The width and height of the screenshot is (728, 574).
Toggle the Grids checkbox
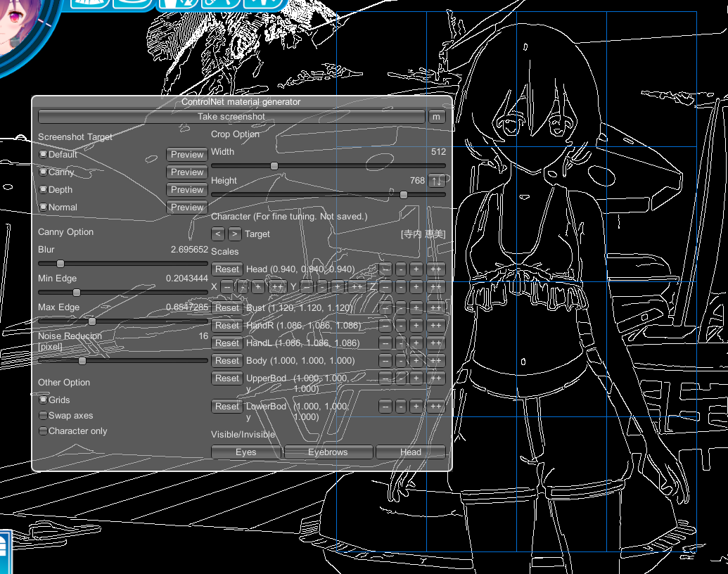click(x=43, y=400)
